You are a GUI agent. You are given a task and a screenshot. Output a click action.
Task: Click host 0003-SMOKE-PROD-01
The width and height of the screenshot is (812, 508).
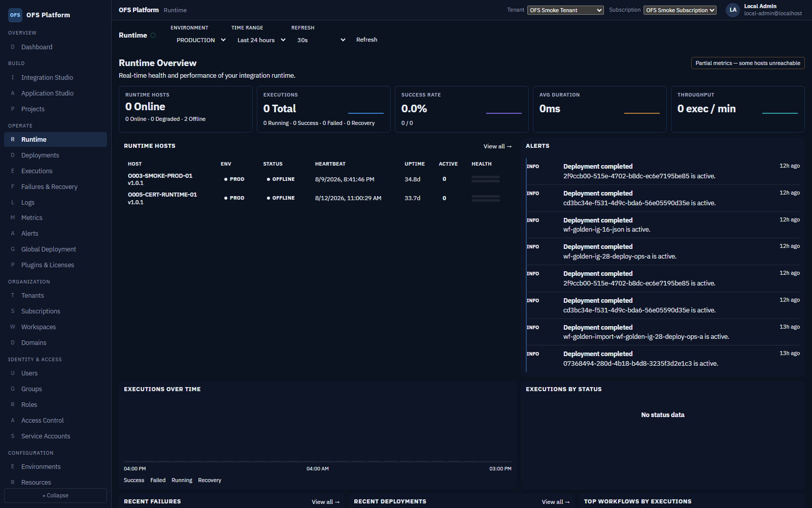click(x=160, y=176)
